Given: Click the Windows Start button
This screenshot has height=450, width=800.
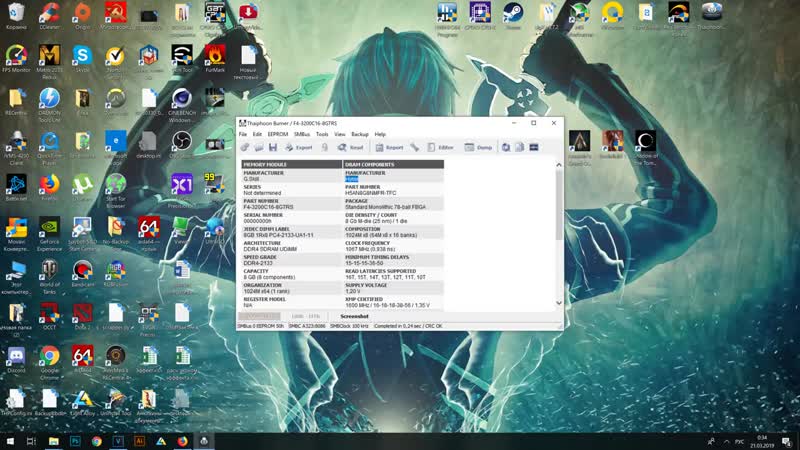Looking at the screenshot, I should point(10,441).
